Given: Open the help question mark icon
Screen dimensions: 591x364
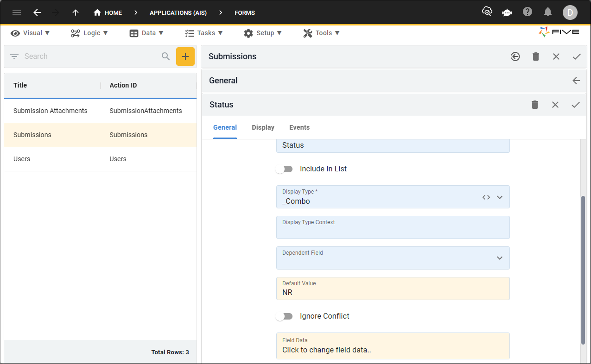Looking at the screenshot, I should (527, 12).
